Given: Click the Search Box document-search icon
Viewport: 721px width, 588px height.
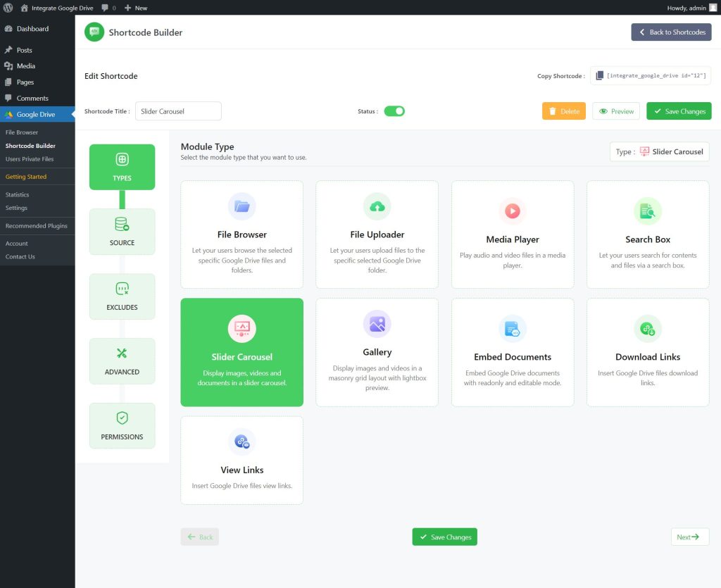Looking at the screenshot, I should click(648, 211).
